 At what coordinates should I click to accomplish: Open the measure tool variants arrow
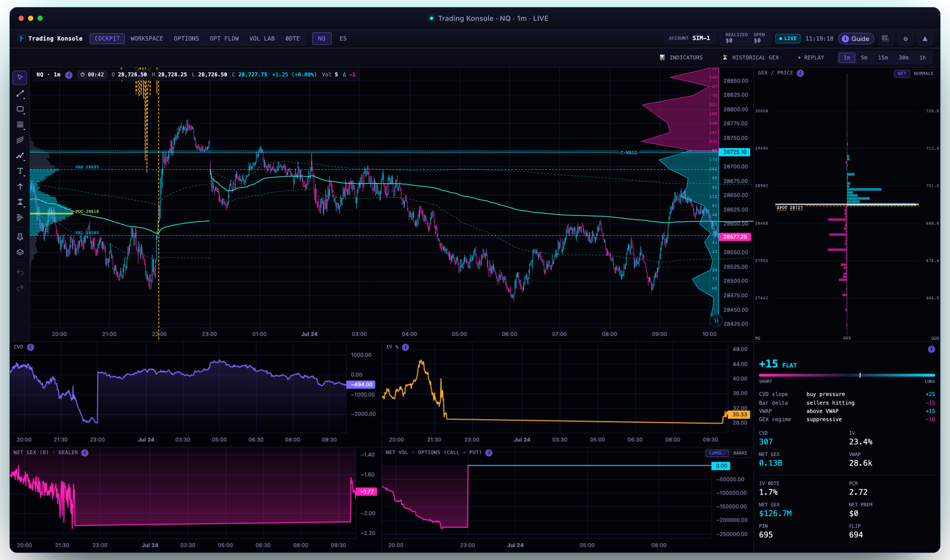(x=24, y=207)
